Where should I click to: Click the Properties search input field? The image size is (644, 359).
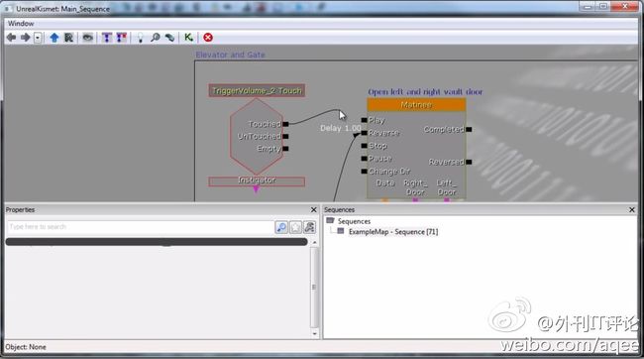(140, 227)
